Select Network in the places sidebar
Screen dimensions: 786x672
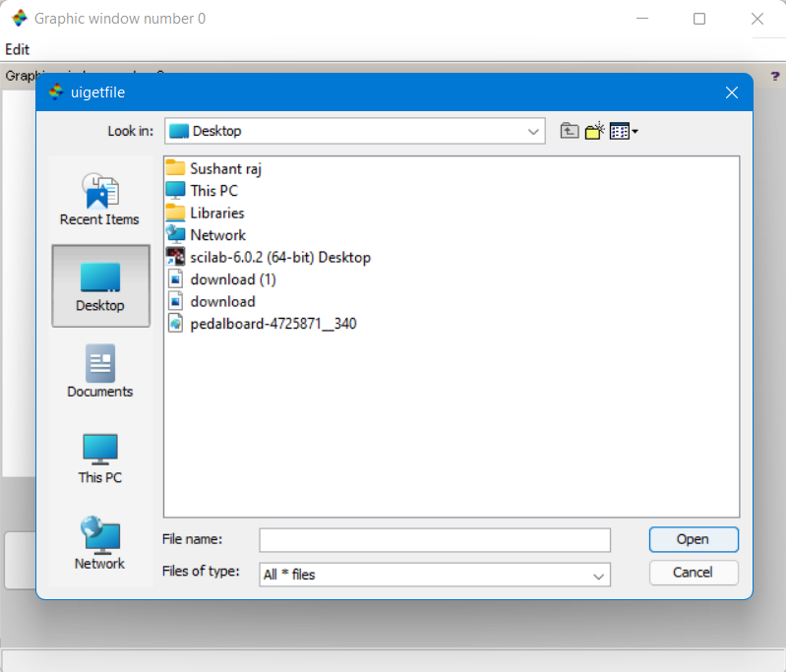100,544
